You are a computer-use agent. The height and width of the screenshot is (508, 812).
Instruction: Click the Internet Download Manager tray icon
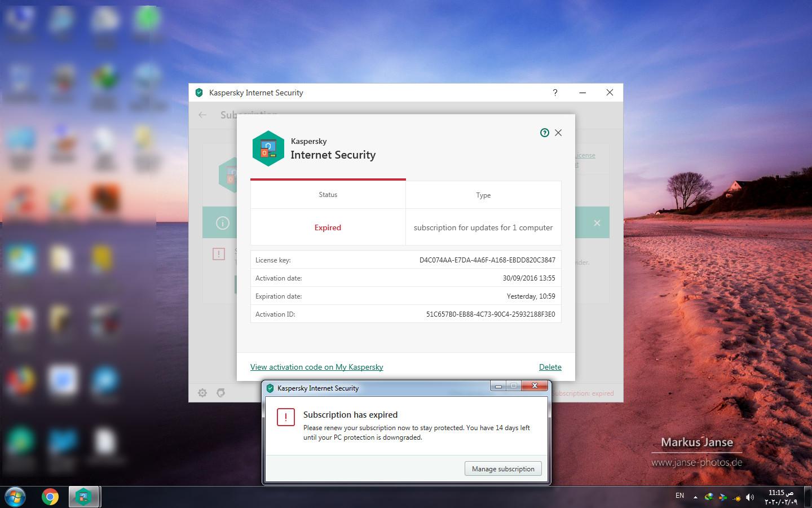[709, 497]
